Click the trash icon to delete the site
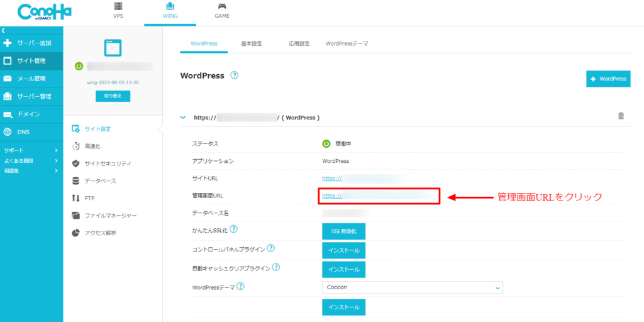Image resolution: width=644 pixels, height=322 pixels. click(x=621, y=116)
